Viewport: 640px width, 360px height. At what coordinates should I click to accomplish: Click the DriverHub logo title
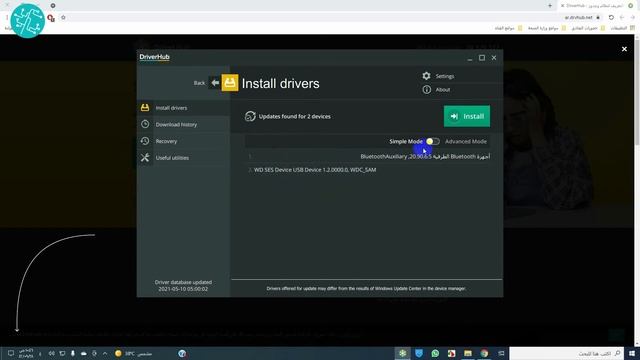coord(154,57)
